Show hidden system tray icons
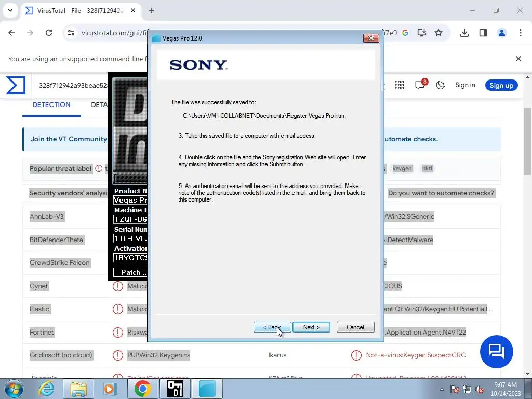This screenshot has width=532, height=399. 442,389
